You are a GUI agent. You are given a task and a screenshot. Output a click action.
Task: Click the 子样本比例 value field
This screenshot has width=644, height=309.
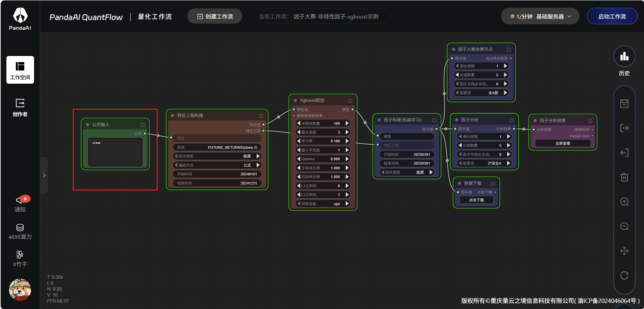click(x=323, y=168)
